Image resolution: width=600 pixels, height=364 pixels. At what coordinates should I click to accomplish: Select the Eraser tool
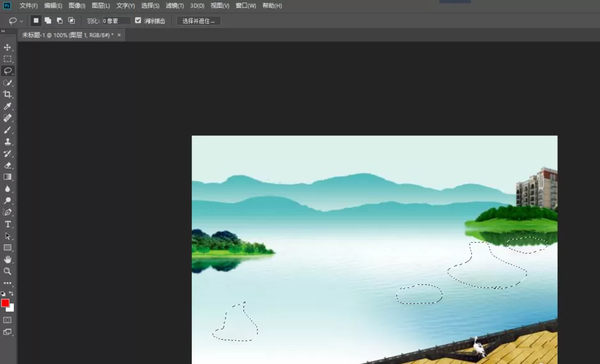(x=7, y=165)
